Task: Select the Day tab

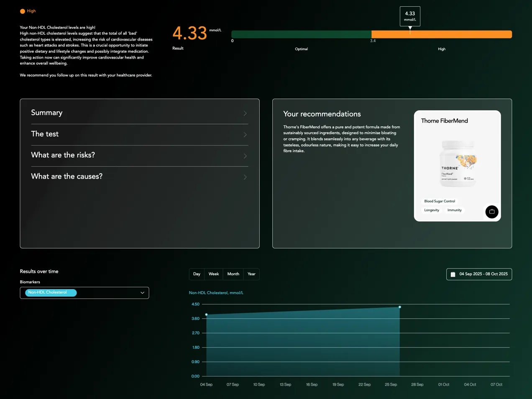Action: click(197, 274)
